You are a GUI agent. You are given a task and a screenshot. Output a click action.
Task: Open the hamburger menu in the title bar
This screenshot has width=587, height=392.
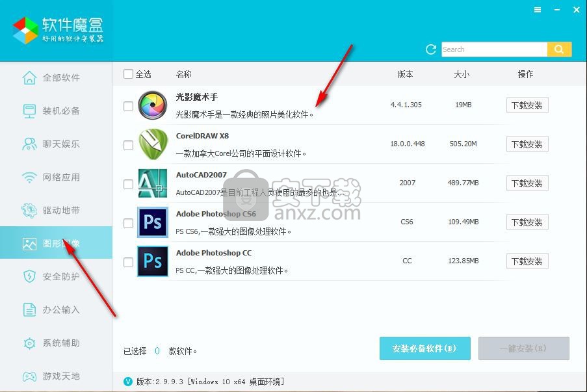tap(538, 10)
